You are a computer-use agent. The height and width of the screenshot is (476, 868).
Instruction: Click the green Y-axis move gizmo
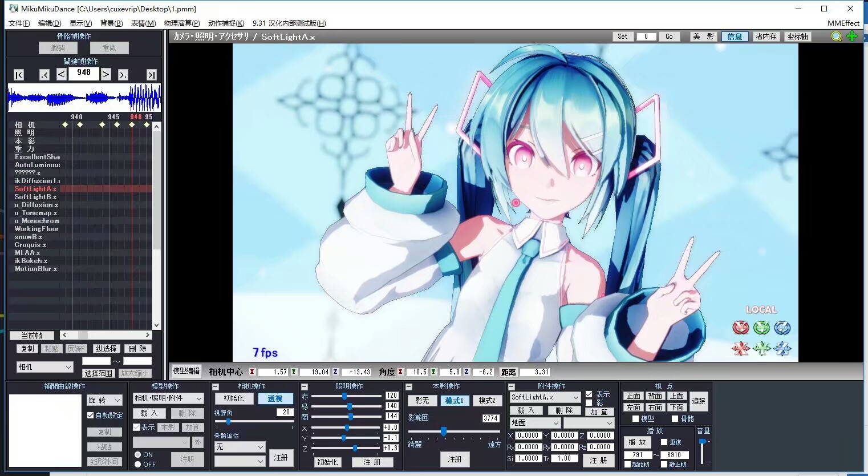pyautogui.click(x=761, y=348)
